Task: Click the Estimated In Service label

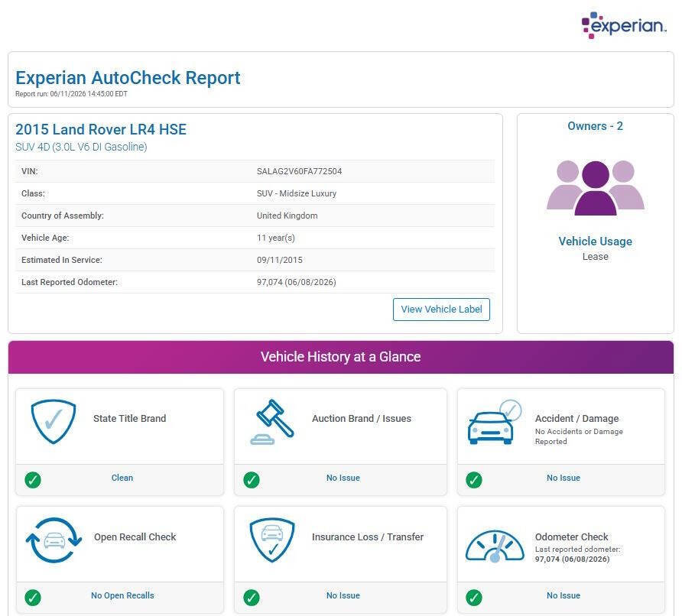Action: 62,260
